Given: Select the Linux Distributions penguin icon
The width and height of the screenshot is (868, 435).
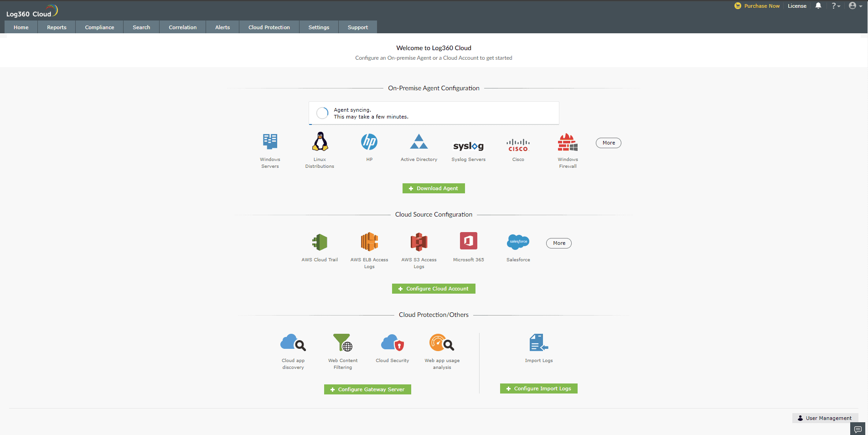Looking at the screenshot, I should [320, 141].
